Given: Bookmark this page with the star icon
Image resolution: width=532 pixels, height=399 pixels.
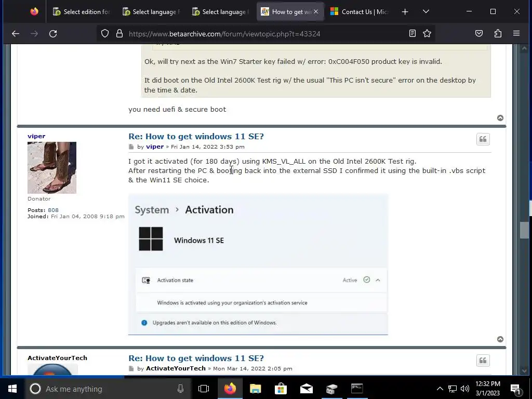Looking at the screenshot, I should [x=427, y=33].
